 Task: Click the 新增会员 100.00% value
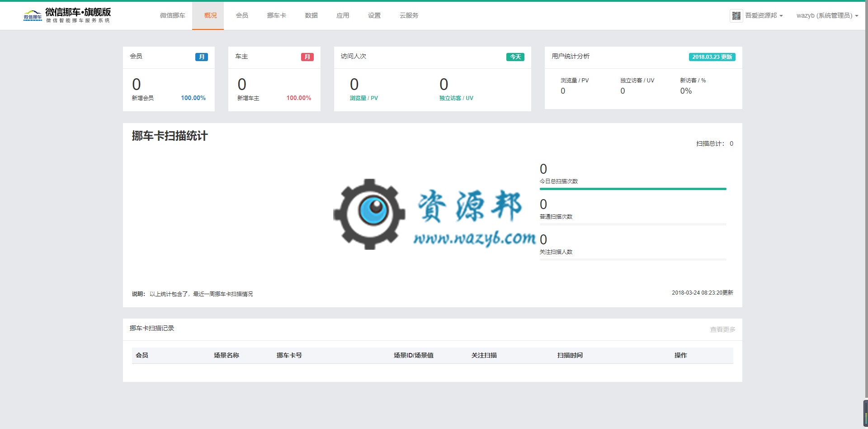pyautogui.click(x=193, y=98)
